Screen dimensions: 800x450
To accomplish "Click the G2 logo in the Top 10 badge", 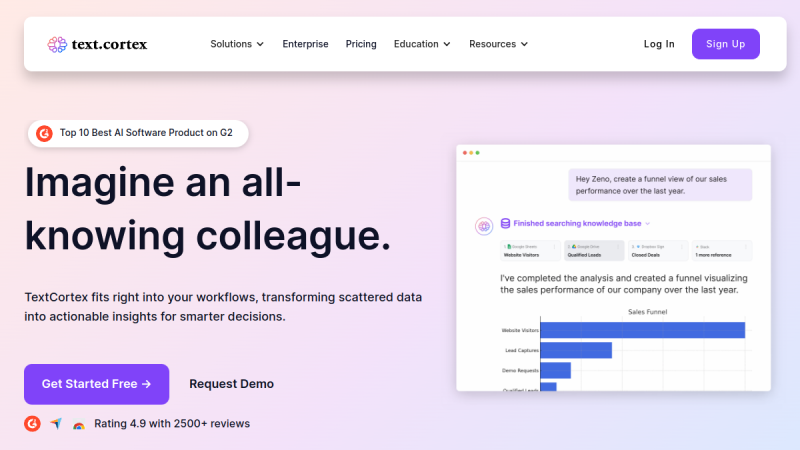I will tap(44, 134).
